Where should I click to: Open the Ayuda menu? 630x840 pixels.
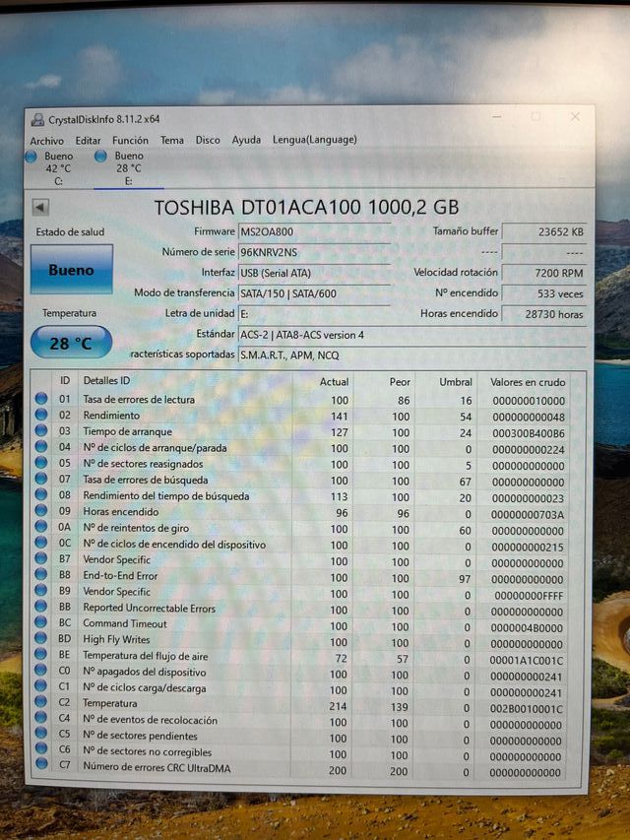pos(246,140)
